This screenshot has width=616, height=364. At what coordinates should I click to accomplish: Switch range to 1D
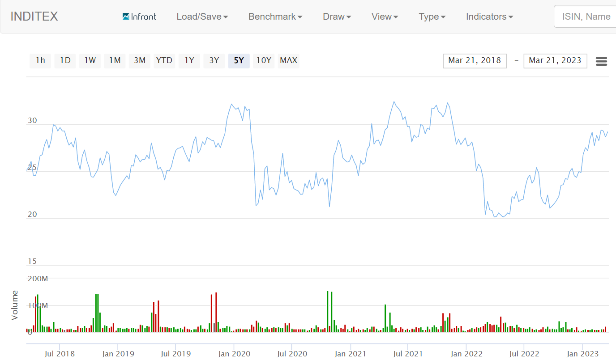coord(65,60)
